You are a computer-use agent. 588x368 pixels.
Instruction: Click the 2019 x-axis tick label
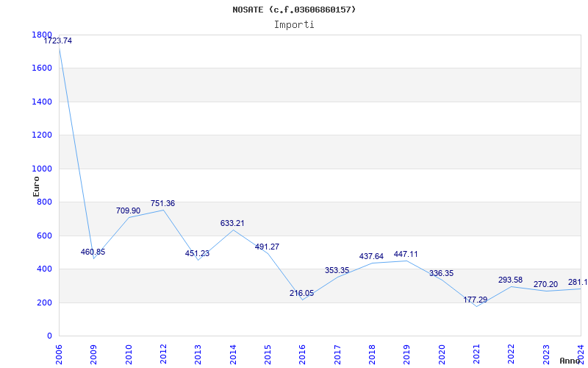[x=406, y=355]
